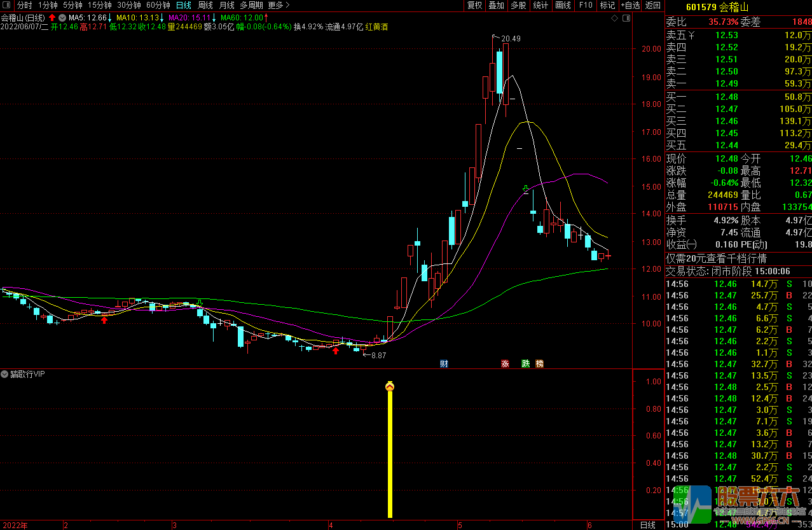Screen dimensions: 812x530
Task: Switch to the 分时 chart tab
Action: point(24,5)
